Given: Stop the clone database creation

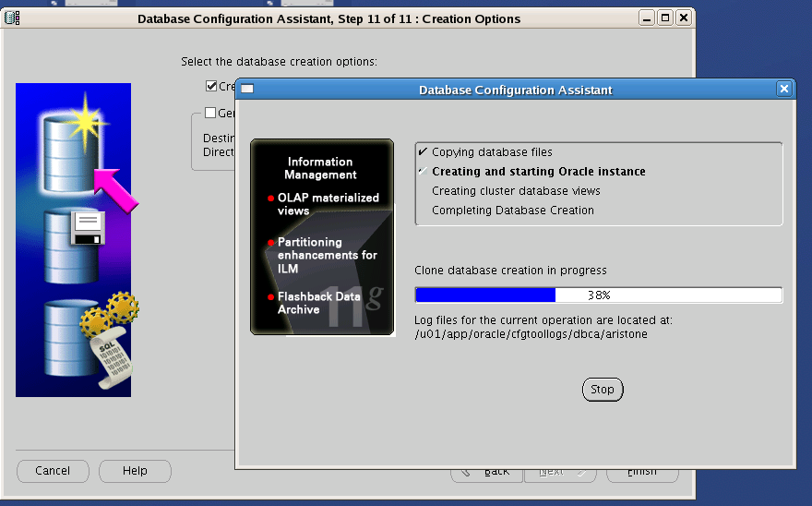Looking at the screenshot, I should point(603,390).
